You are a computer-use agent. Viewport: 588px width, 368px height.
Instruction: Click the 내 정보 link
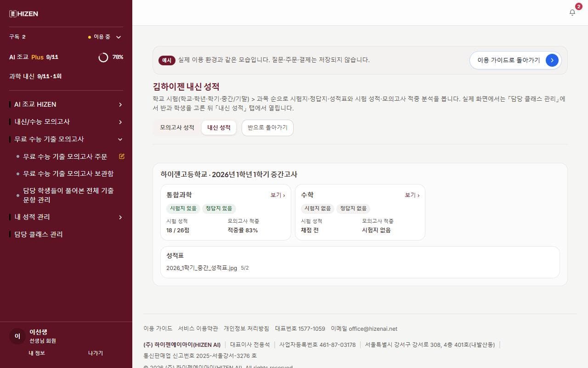coord(37,353)
